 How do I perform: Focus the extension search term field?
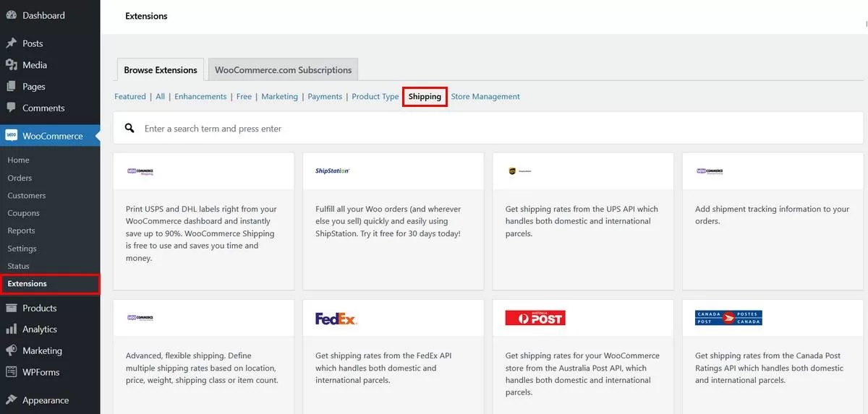(x=434, y=129)
